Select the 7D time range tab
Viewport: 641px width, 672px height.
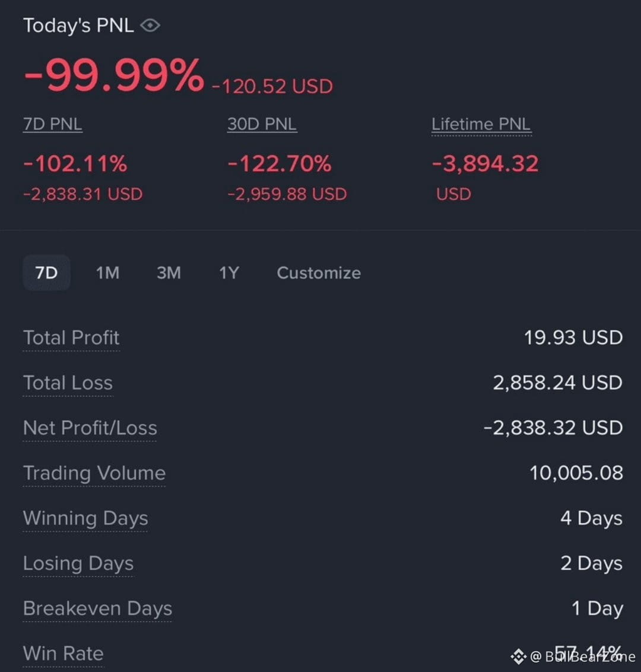pyautogui.click(x=46, y=272)
